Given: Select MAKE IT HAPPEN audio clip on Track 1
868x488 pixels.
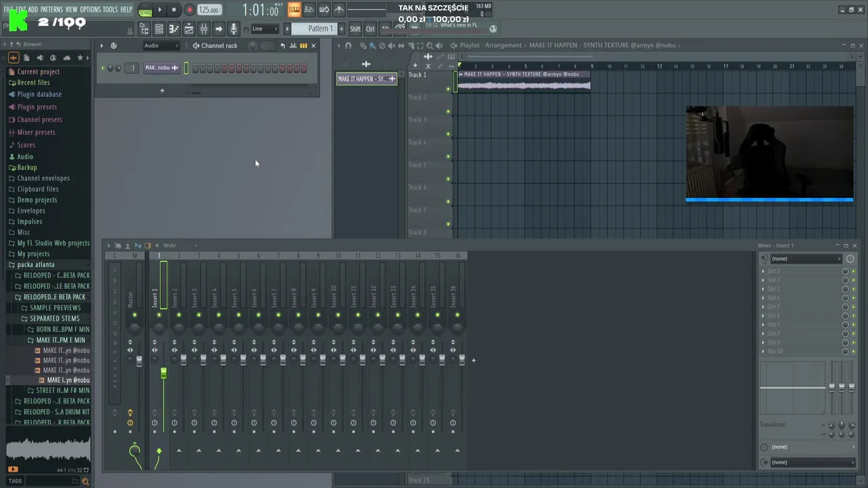Looking at the screenshot, I should pos(524,81).
